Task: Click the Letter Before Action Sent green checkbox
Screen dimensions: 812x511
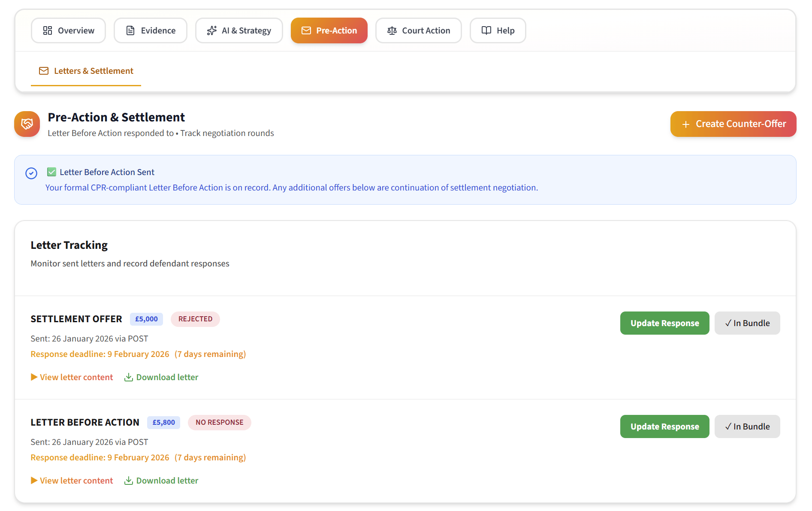Action: pyautogui.click(x=52, y=172)
